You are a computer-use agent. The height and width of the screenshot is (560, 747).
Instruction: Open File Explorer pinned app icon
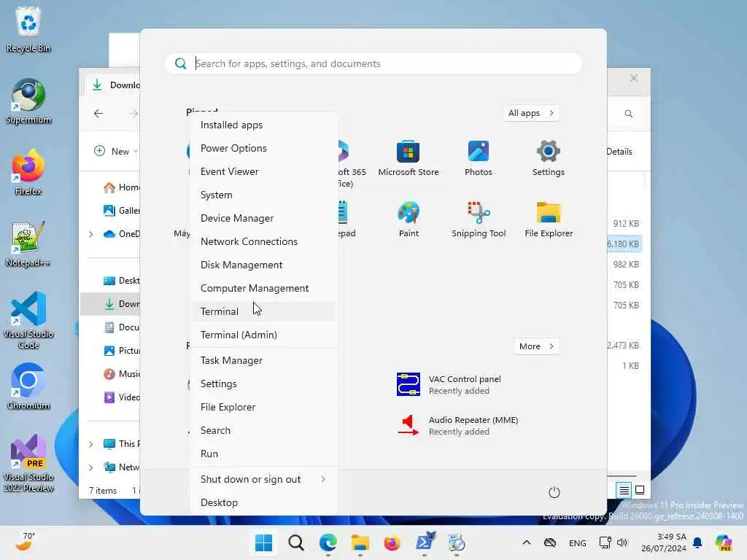pyautogui.click(x=549, y=220)
